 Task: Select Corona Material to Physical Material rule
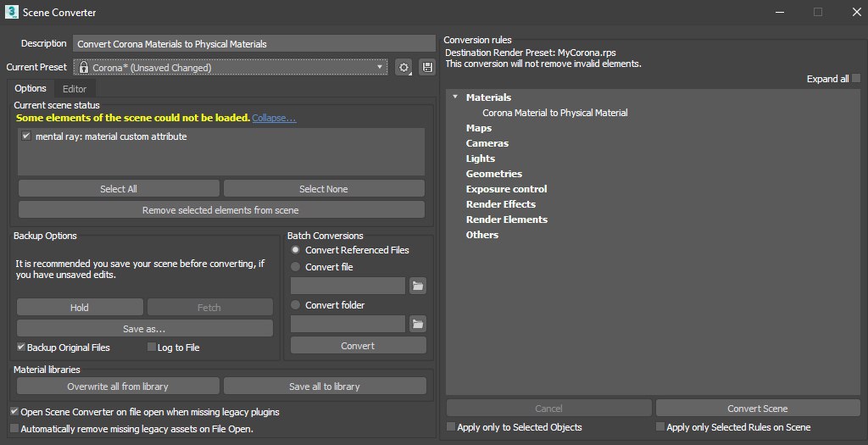click(555, 113)
